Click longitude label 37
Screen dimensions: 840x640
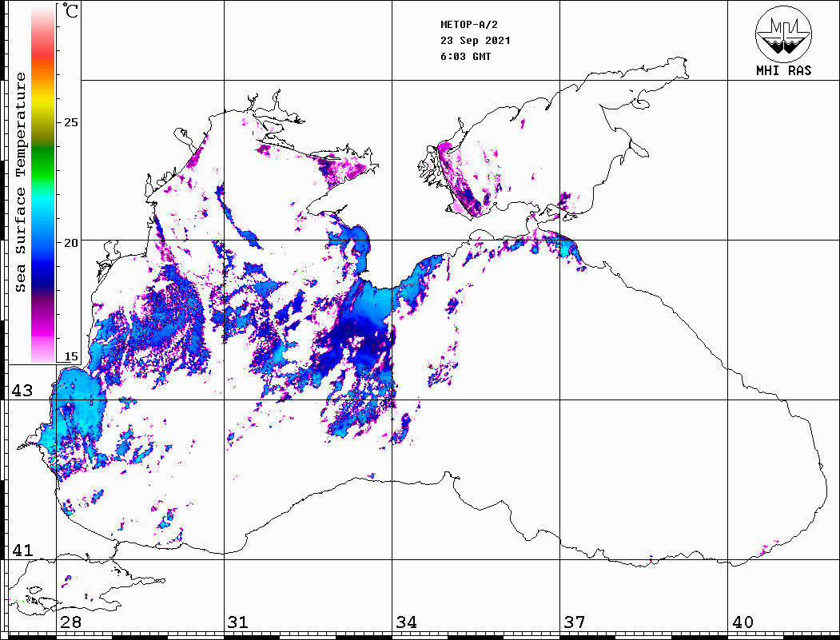pyautogui.click(x=575, y=622)
